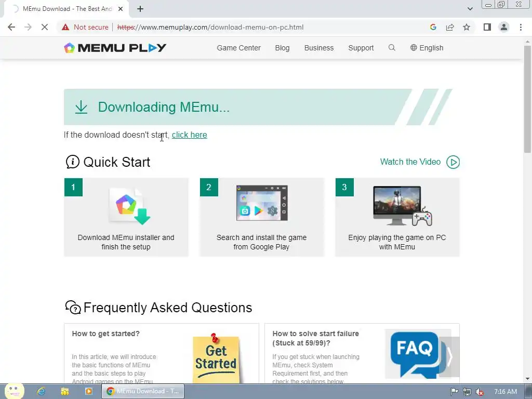Open a new browser tab
Image resolution: width=532 pixels, height=399 pixels.
(x=140, y=9)
